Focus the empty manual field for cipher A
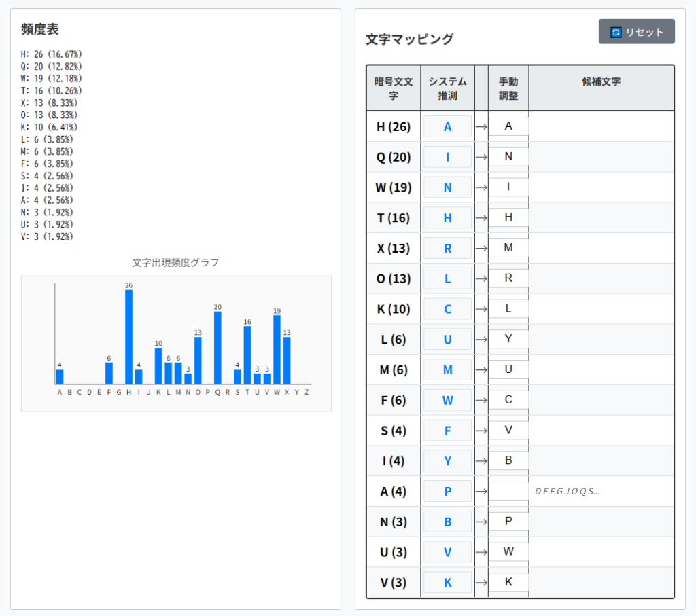Image resolution: width=696 pixels, height=616 pixels. pos(508,491)
